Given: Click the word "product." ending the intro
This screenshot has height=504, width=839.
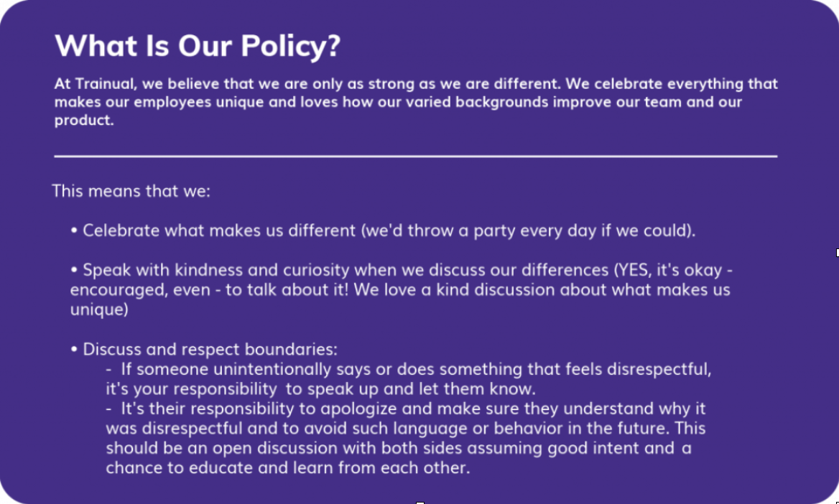Looking at the screenshot, I should point(84,120).
